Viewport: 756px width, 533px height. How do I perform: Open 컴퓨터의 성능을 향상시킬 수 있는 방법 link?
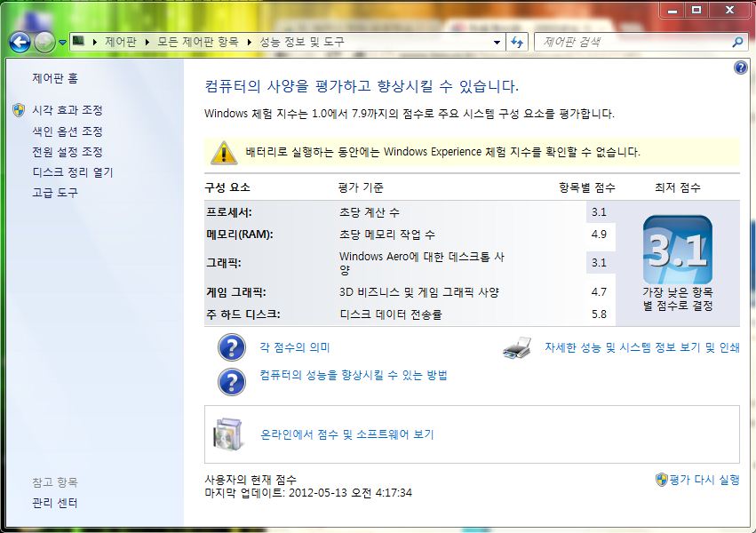point(354,376)
